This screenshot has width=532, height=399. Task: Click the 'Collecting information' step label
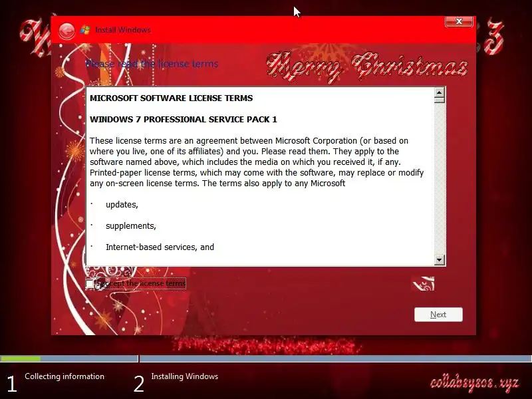[65, 376]
